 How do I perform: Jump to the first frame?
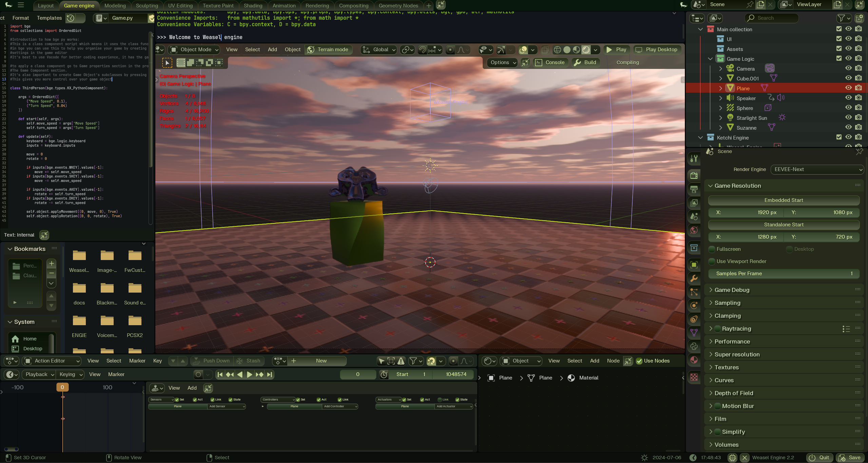pos(220,374)
